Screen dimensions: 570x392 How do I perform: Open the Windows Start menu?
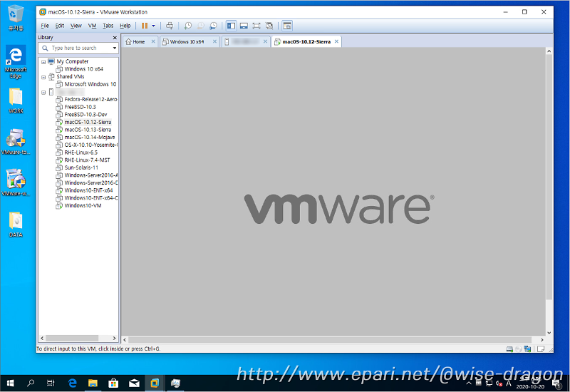tap(10, 383)
